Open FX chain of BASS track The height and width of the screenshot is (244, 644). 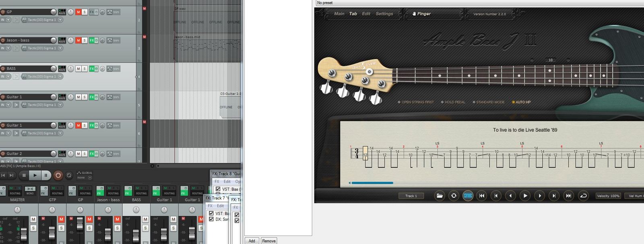92,69
